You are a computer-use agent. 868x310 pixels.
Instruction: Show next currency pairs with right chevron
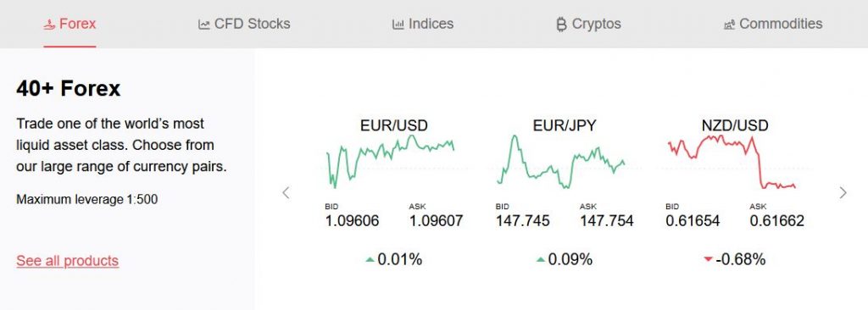pos(843,192)
